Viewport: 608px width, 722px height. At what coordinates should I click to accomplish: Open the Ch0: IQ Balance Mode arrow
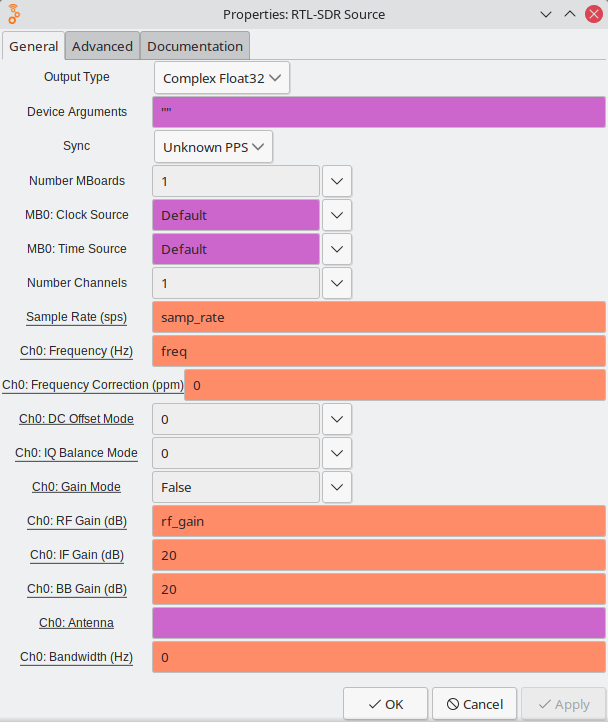point(338,453)
